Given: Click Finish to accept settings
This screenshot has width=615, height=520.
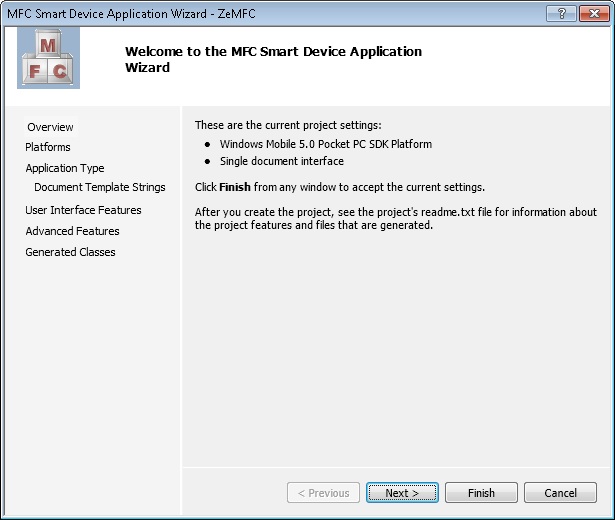Looking at the screenshot, I should 481,493.
